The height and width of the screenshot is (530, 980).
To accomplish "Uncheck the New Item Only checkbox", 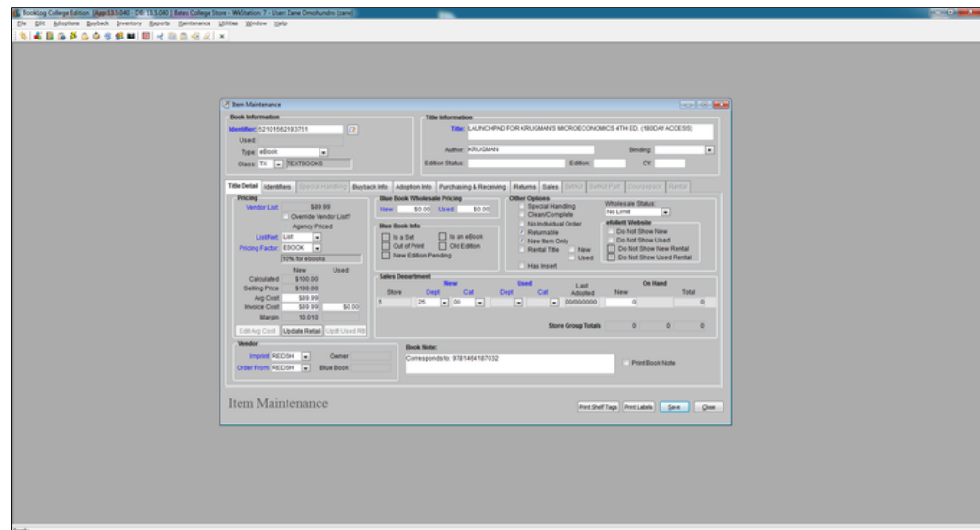I will pyautogui.click(x=521, y=242).
